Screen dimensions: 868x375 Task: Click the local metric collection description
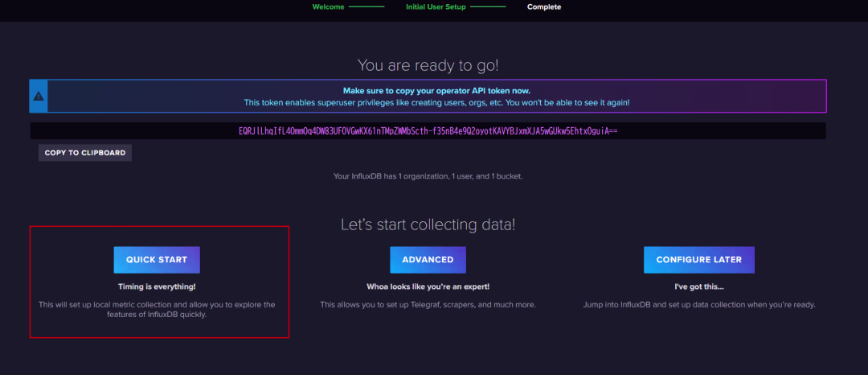tap(157, 310)
